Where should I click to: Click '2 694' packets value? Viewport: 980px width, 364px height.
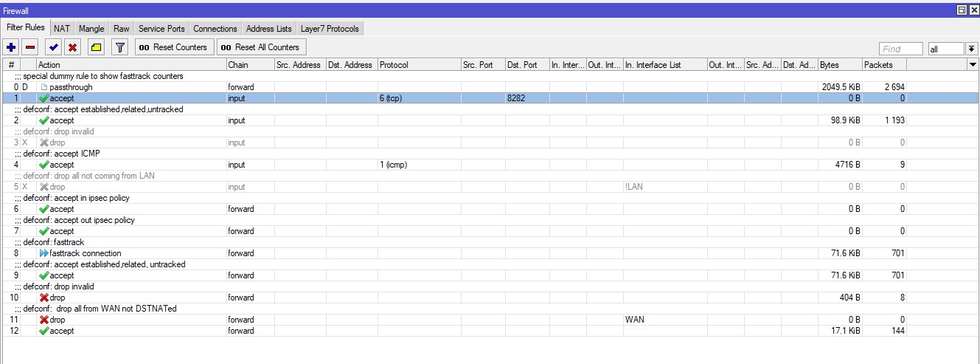[894, 87]
